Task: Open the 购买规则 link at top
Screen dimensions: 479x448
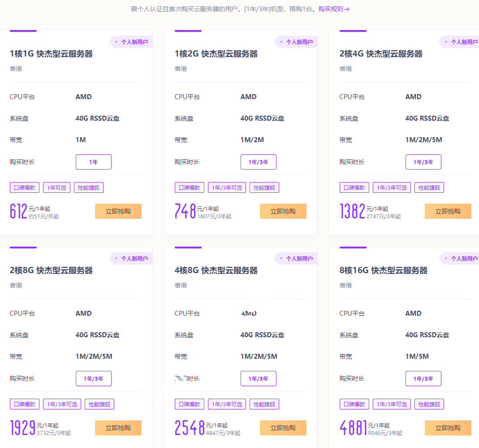Action: [333, 9]
